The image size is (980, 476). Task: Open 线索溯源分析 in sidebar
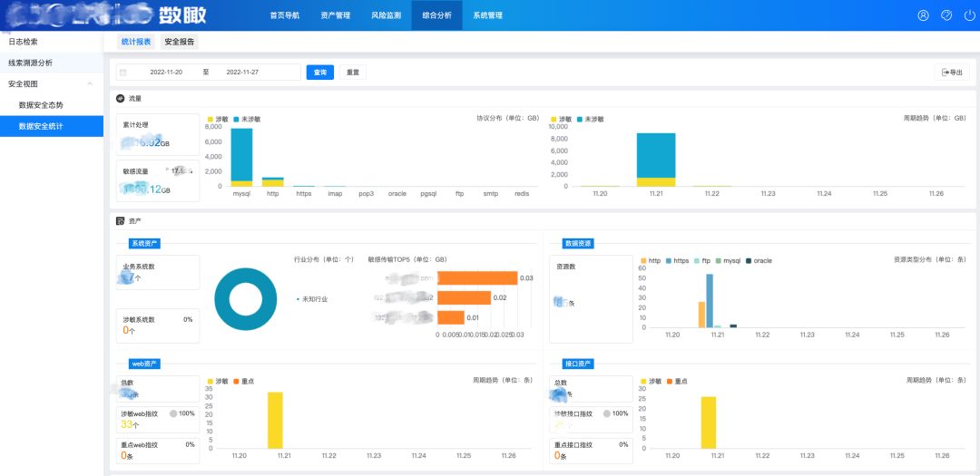(51, 63)
